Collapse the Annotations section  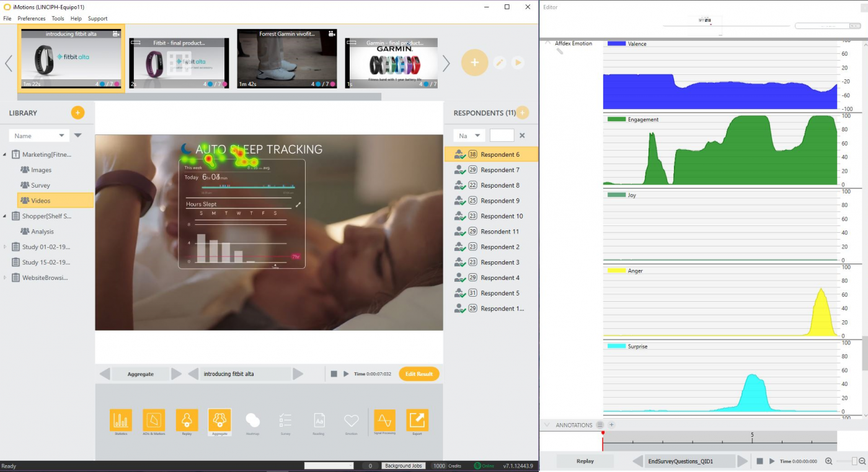tap(547, 425)
